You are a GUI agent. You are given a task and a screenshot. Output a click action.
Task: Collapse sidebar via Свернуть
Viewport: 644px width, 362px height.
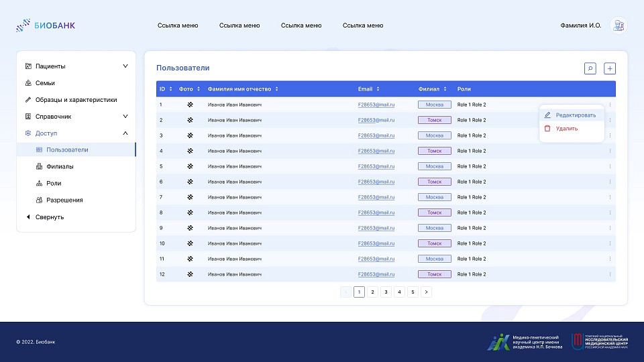[45, 217]
